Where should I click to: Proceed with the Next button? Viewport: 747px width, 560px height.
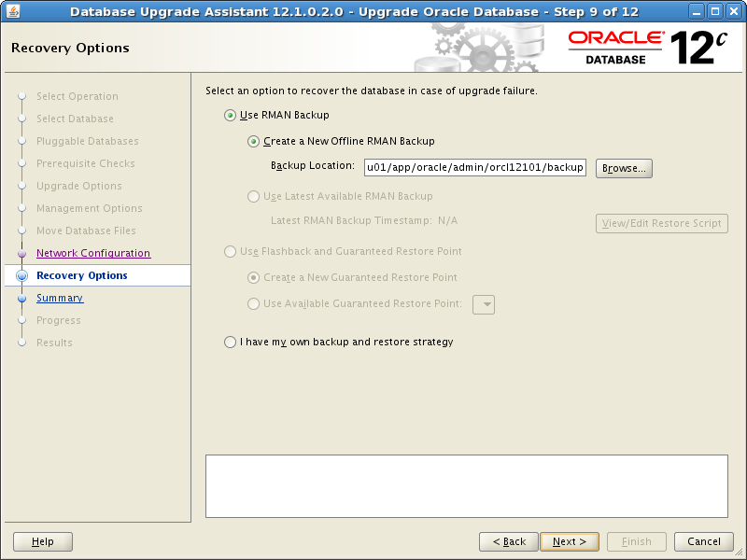[570, 541]
